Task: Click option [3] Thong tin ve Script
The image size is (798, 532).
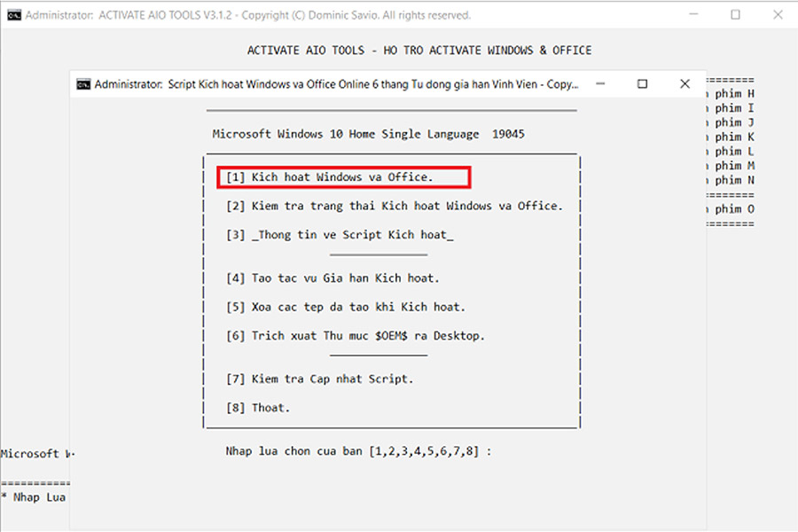Action: [x=340, y=235]
